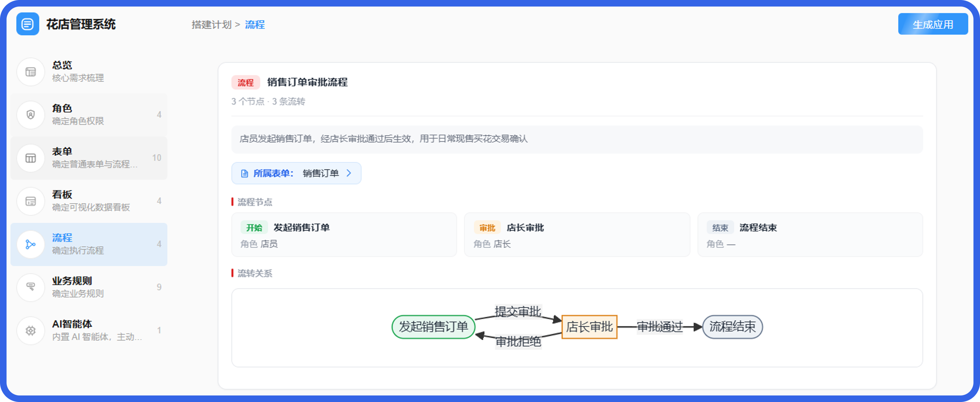980x402 pixels.
Task: Open the 总览 menu item
Action: tap(89, 72)
